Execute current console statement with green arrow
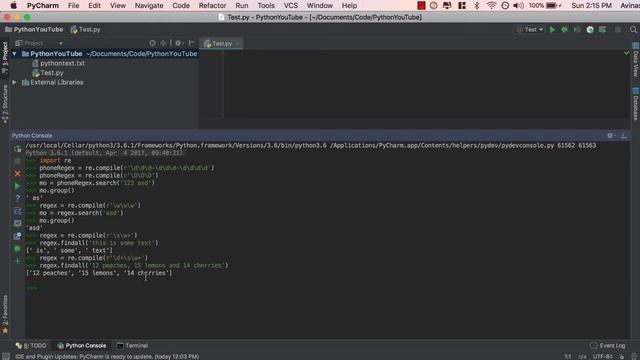This screenshot has height=360, width=640. [x=17, y=186]
